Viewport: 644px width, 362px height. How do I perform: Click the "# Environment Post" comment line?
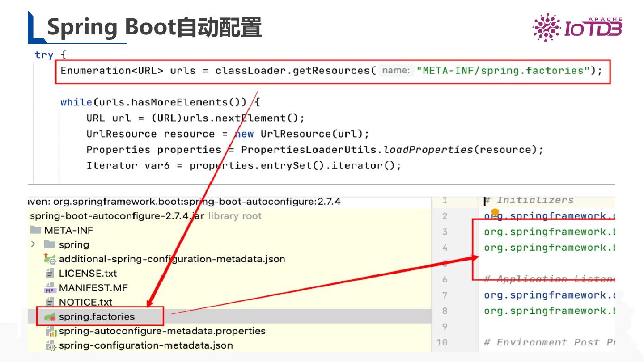pyautogui.click(x=550, y=342)
